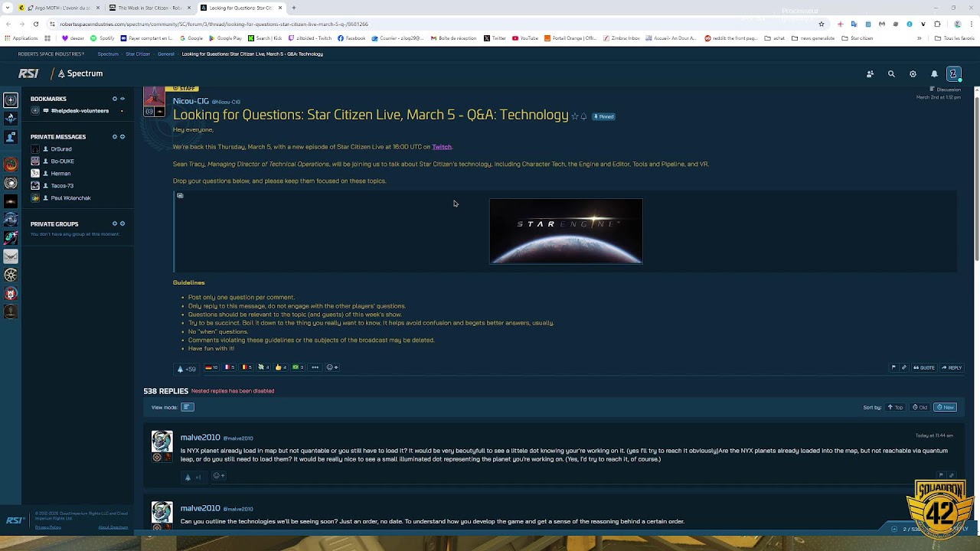Sort replies by New

click(945, 407)
